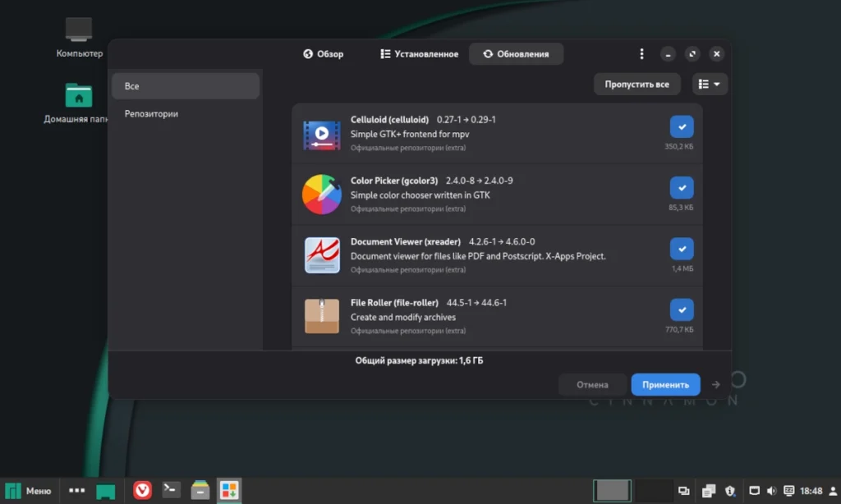Image resolution: width=841 pixels, height=504 pixels.
Task: Open the Меню start button
Action: (x=29, y=491)
